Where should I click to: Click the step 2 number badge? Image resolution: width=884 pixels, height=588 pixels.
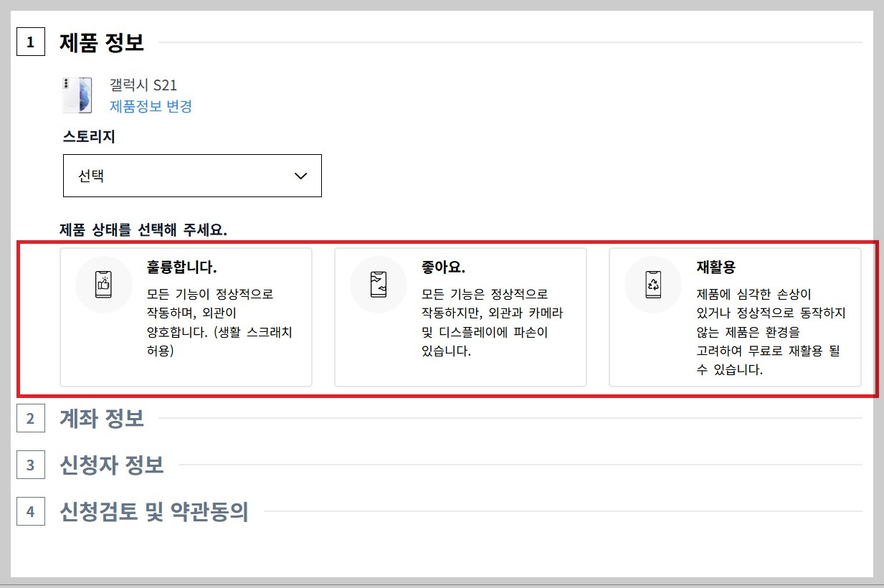(x=29, y=418)
